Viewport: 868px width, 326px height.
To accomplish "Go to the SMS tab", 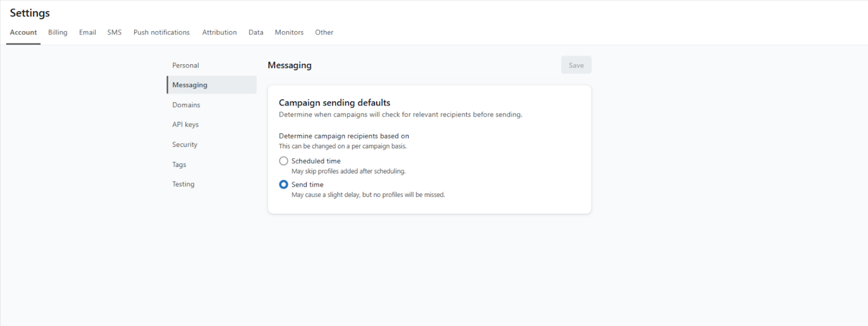I will pos(114,33).
